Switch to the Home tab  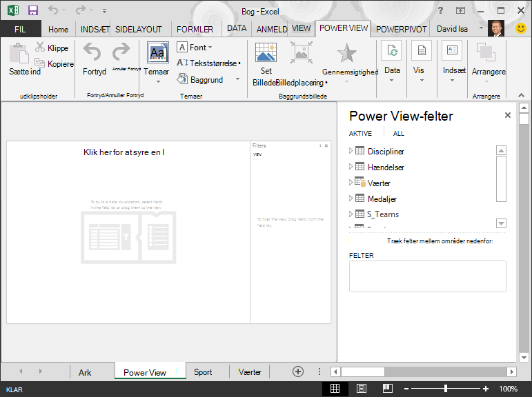click(x=59, y=30)
